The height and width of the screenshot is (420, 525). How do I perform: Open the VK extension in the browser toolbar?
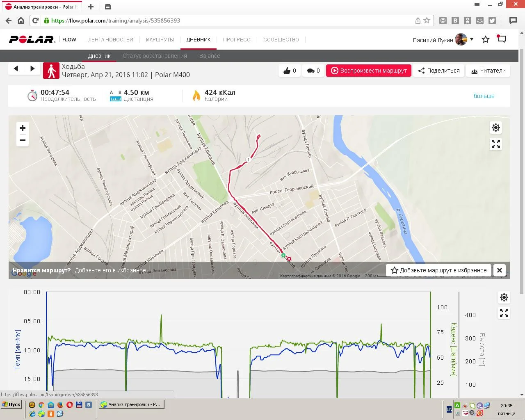point(455,21)
